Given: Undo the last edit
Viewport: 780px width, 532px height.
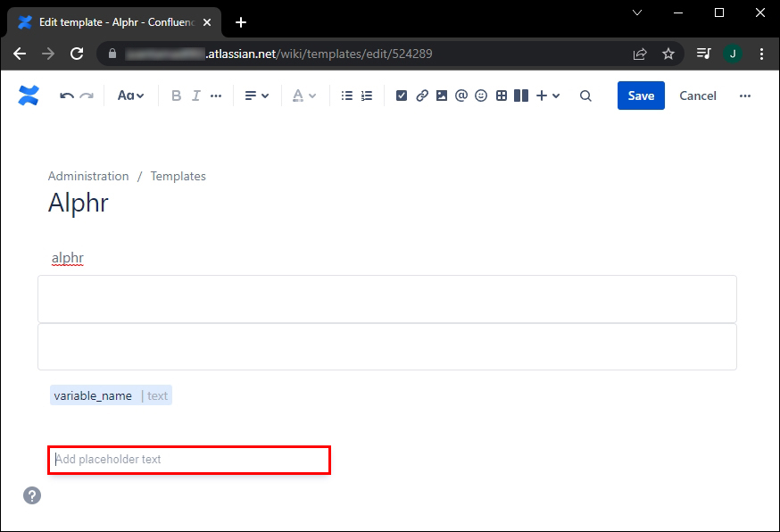Looking at the screenshot, I should (x=67, y=96).
